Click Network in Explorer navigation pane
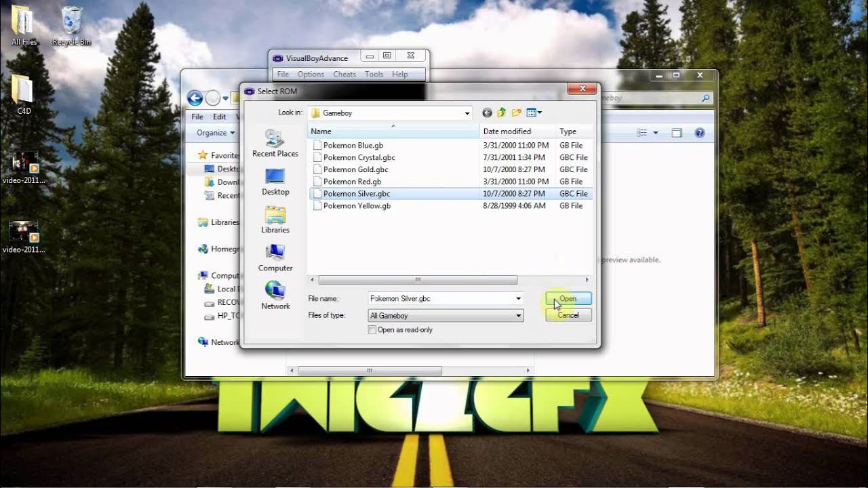The image size is (868, 488). pyautogui.click(x=218, y=342)
